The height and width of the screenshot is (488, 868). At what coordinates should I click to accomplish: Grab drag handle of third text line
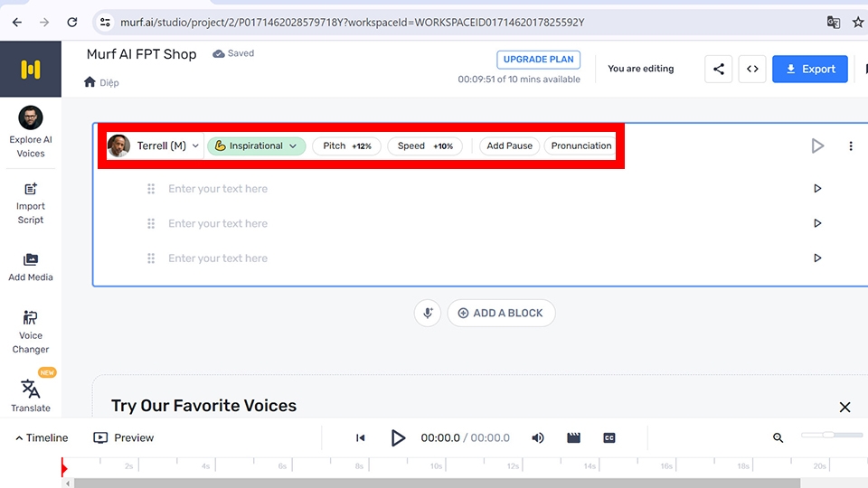click(151, 258)
